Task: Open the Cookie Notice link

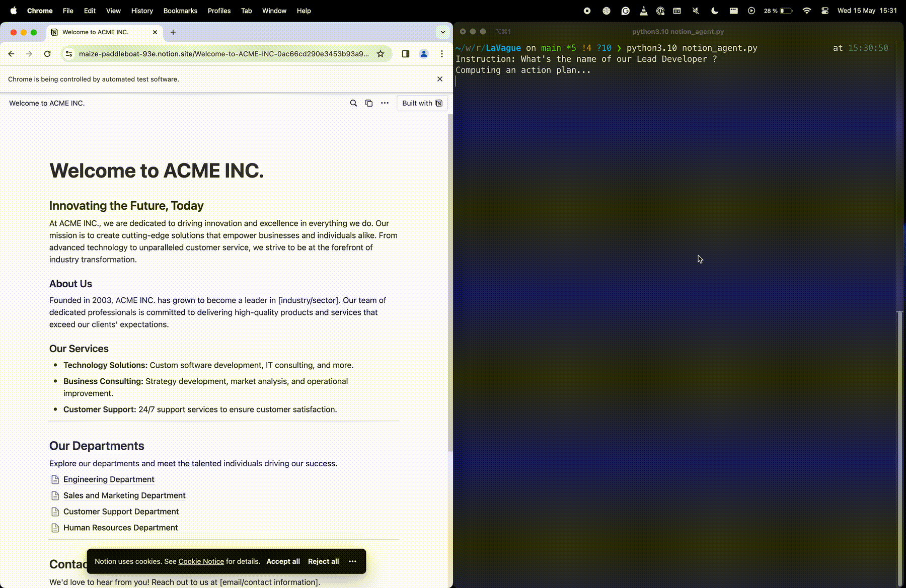Action: (x=201, y=561)
